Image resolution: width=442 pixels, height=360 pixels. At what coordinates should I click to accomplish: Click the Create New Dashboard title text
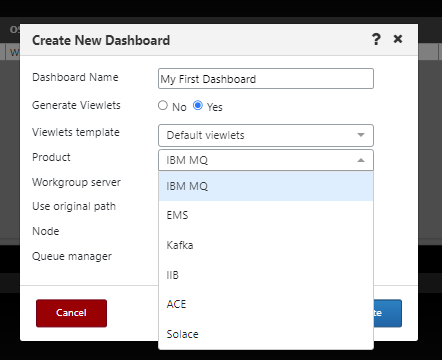pos(101,40)
